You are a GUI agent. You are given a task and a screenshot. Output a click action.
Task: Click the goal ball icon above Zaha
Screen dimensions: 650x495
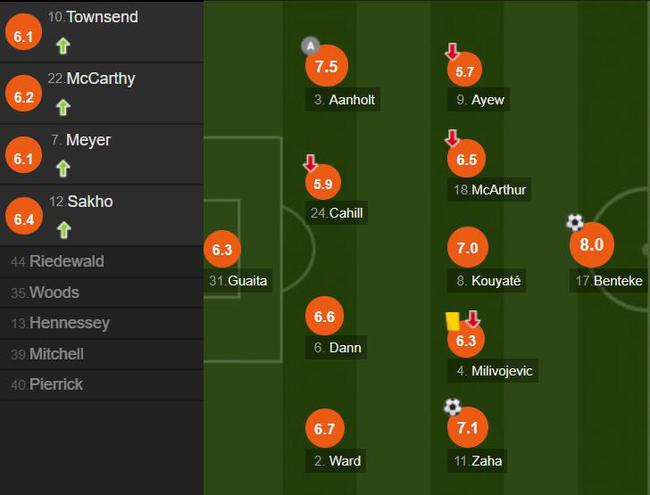(x=453, y=407)
